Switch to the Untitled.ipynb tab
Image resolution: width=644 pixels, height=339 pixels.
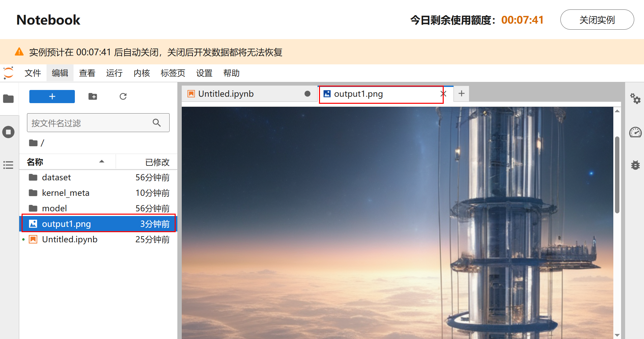point(249,94)
